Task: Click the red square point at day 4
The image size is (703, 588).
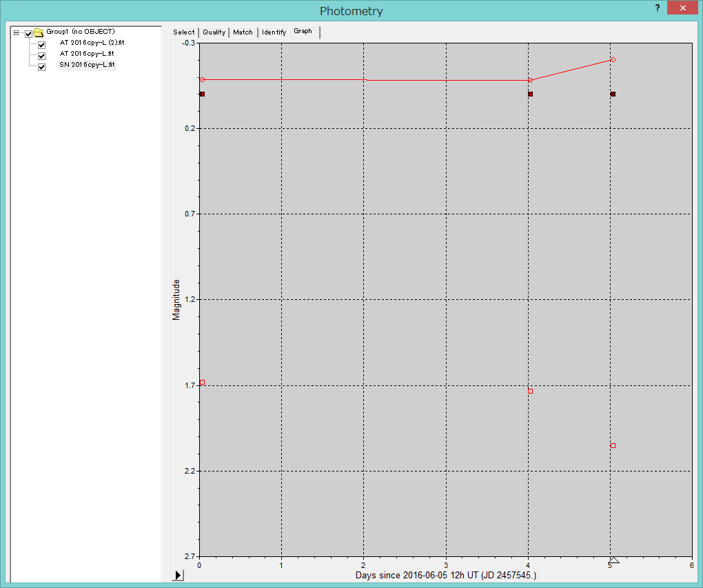Action: coord(531,391)
